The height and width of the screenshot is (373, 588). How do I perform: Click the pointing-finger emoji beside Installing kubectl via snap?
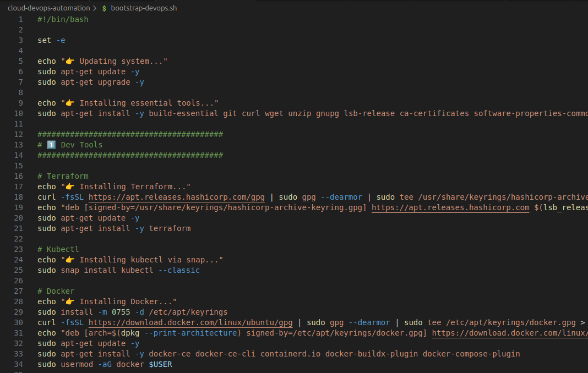click(69, 259)
